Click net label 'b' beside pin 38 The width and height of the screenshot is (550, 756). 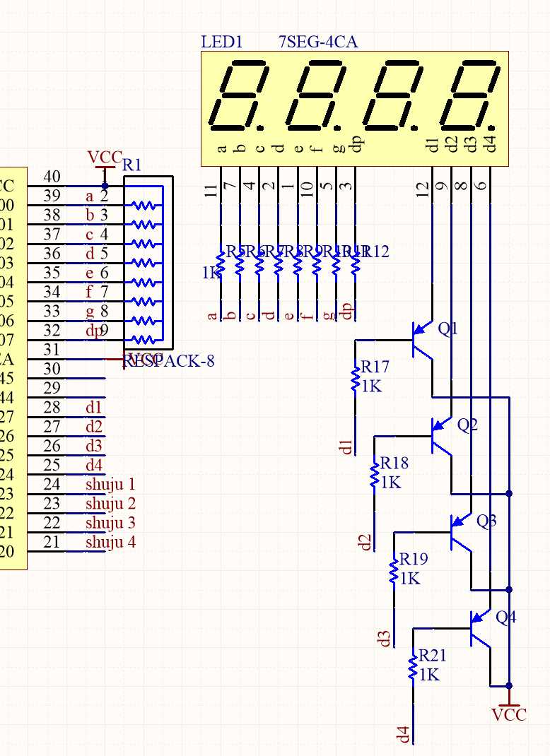90,215
